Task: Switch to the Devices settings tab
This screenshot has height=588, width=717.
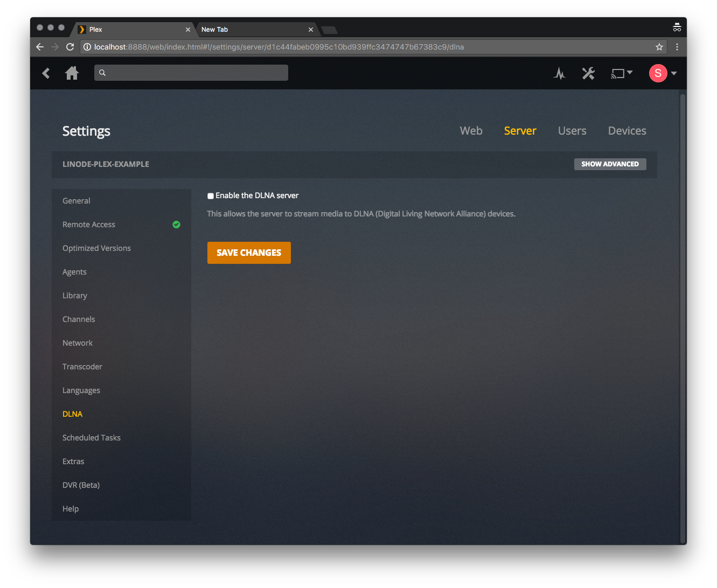Action: click(x=626, y=131)
